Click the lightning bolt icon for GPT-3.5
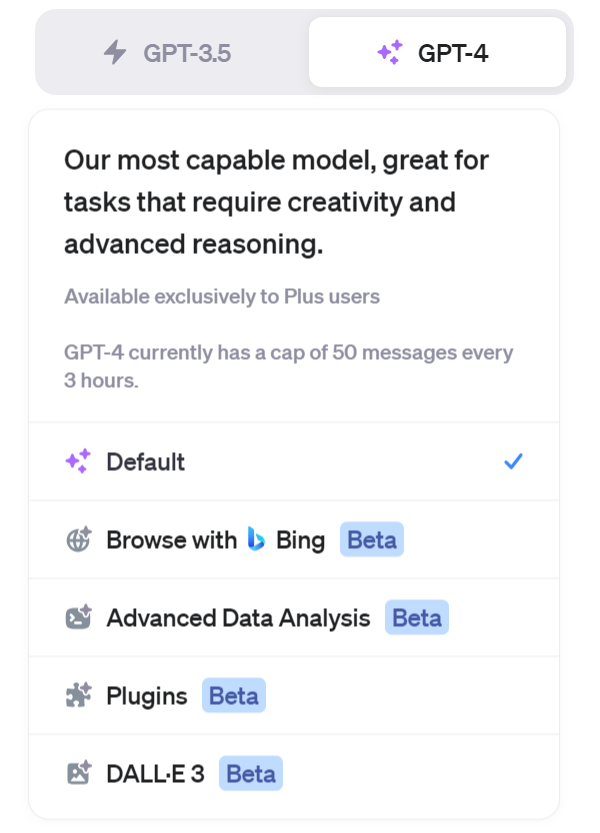The width and height of the screenshot is (600, 833). coord(115,53)
